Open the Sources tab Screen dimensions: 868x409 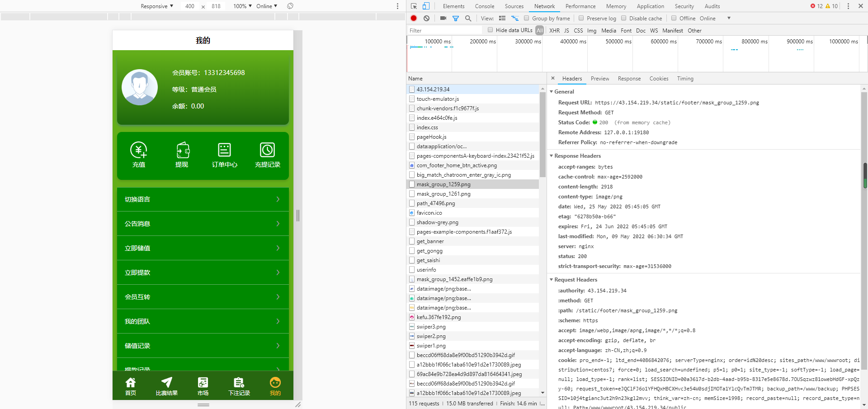pyautogui.click(x=514, y=6)
